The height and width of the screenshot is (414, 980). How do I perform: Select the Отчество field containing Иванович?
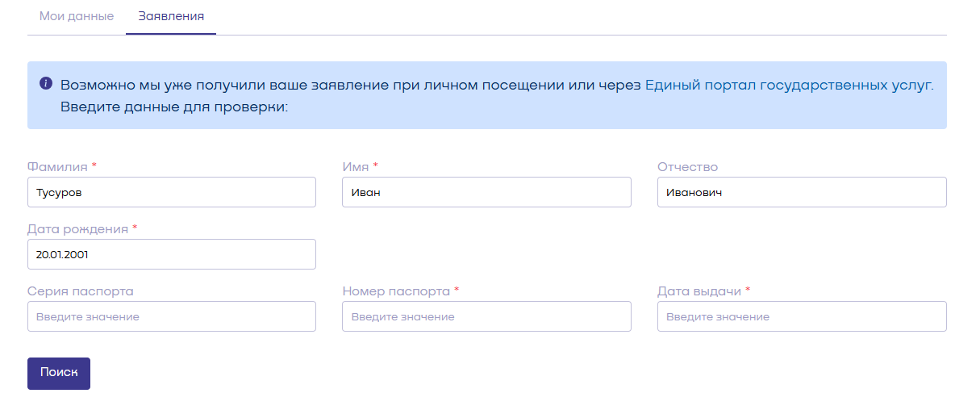pyautogui.click(x=802, y=192)
